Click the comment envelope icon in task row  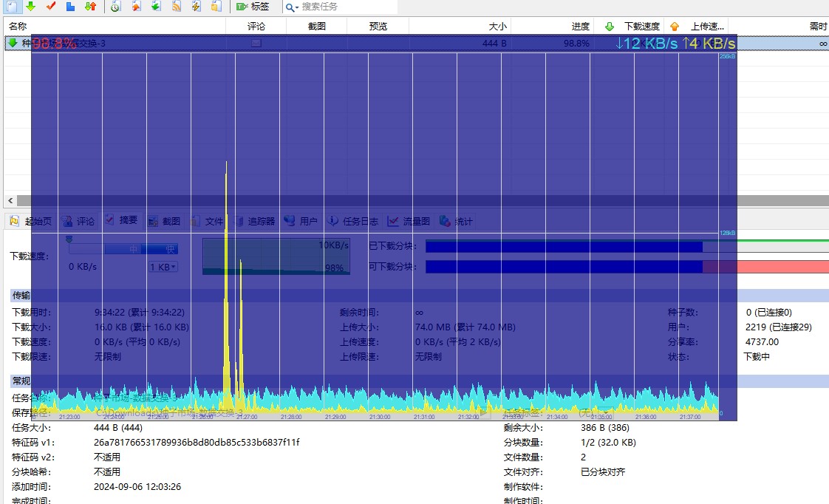pos(256,43)
